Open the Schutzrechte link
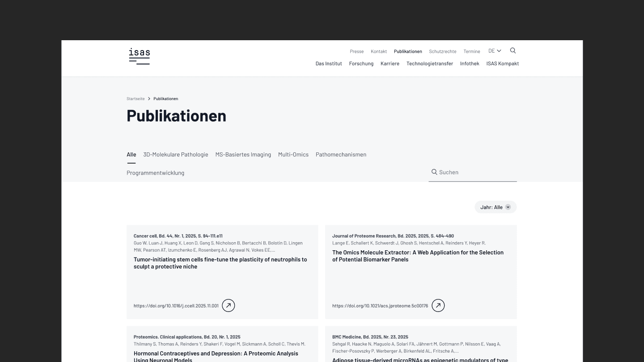Viewport: 644px width, 362px height. (443, 51)
